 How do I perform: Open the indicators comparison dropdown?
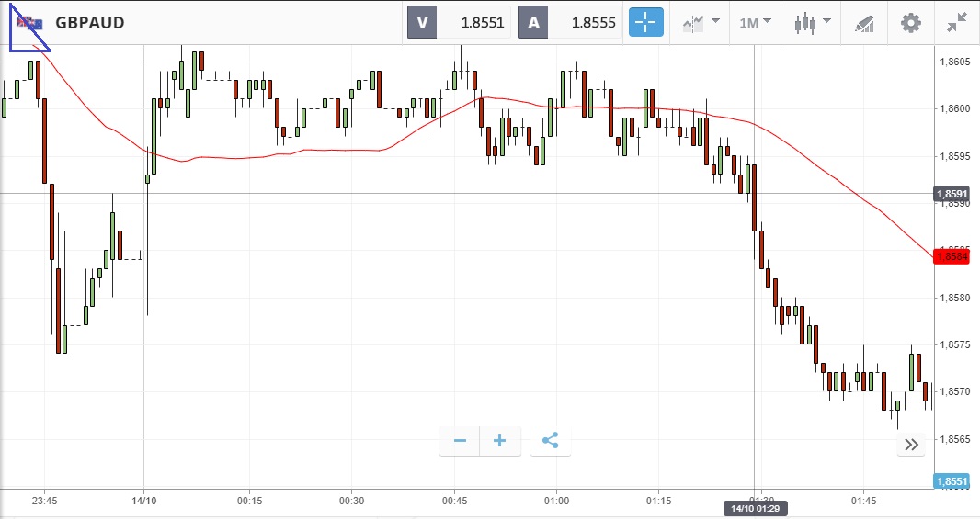click(x=701, y=23)
